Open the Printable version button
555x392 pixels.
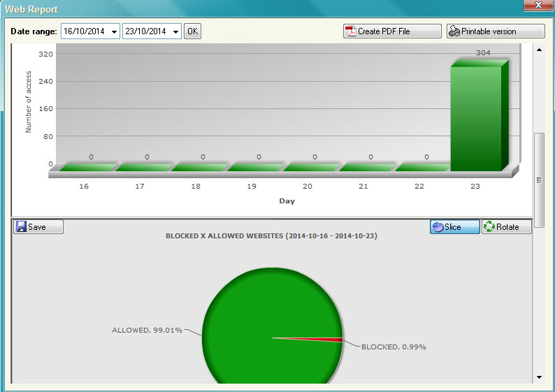(x=496, y=31)
